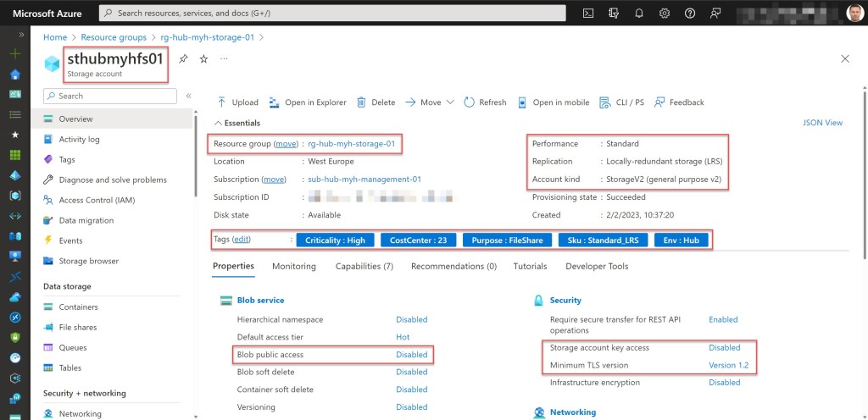Select Access Control (IAM) menu item
Viewport: 868px width, 420px height.
pos(97,200)
